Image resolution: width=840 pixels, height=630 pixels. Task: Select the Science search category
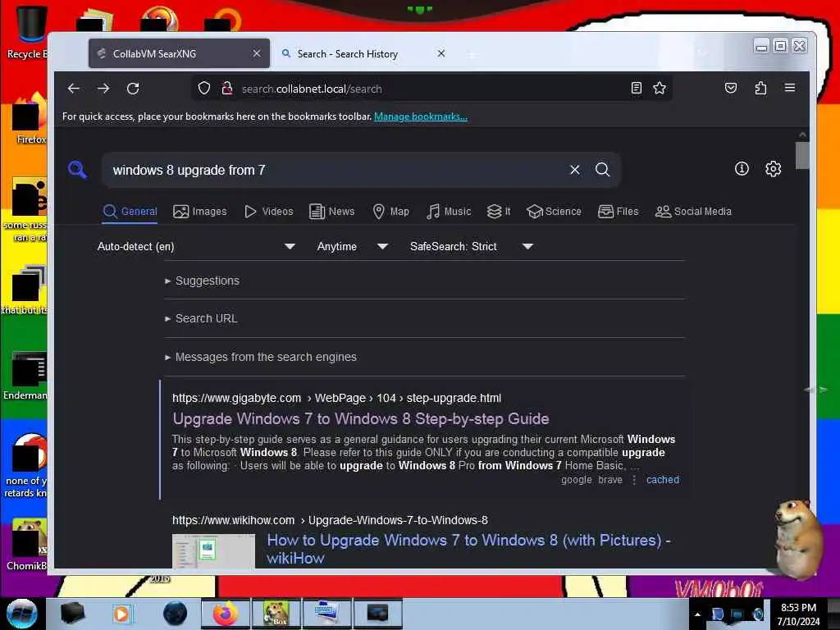click(554, 212)
